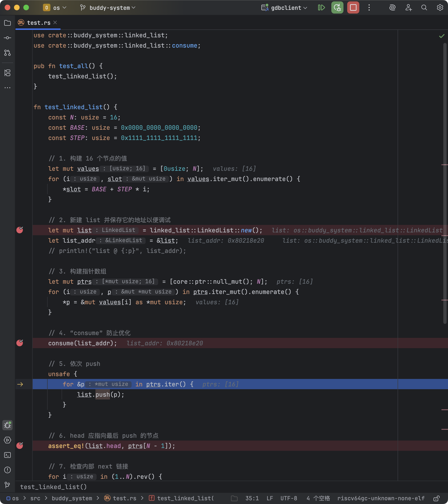448x504 pixels.
Task: Click inline debug value 'list_addr: 0x80218e20' on consume line
Action: (x=165, y=343)
